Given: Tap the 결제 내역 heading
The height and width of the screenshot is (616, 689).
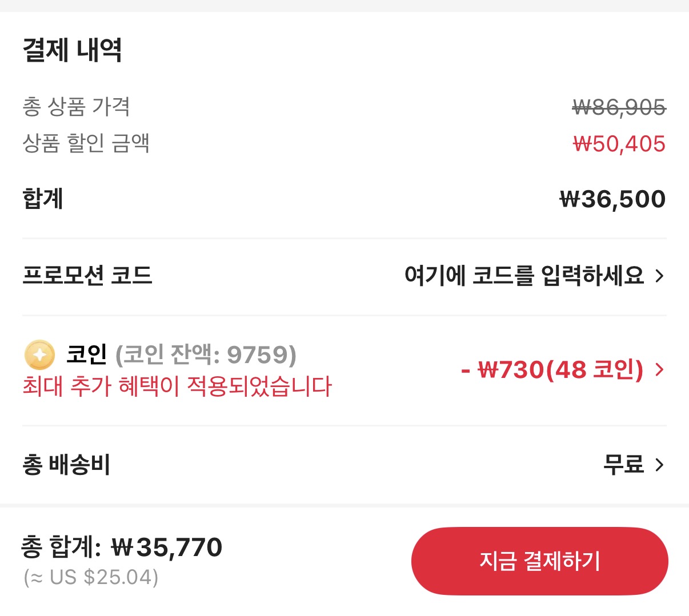Looking at the screenshot, I should (72, 50).
